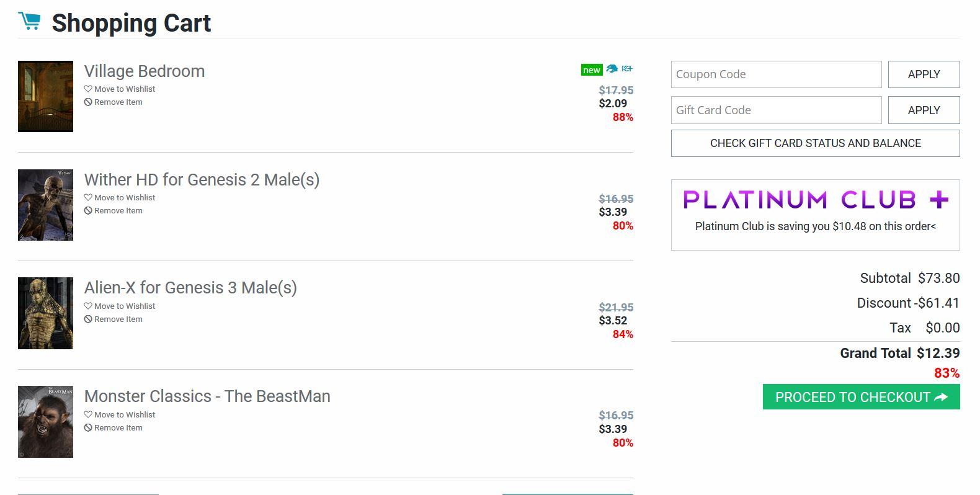Viewport: 980px width, 495px height.
Task: Click into the Coupon Code field
Action: tap(776, 74)
